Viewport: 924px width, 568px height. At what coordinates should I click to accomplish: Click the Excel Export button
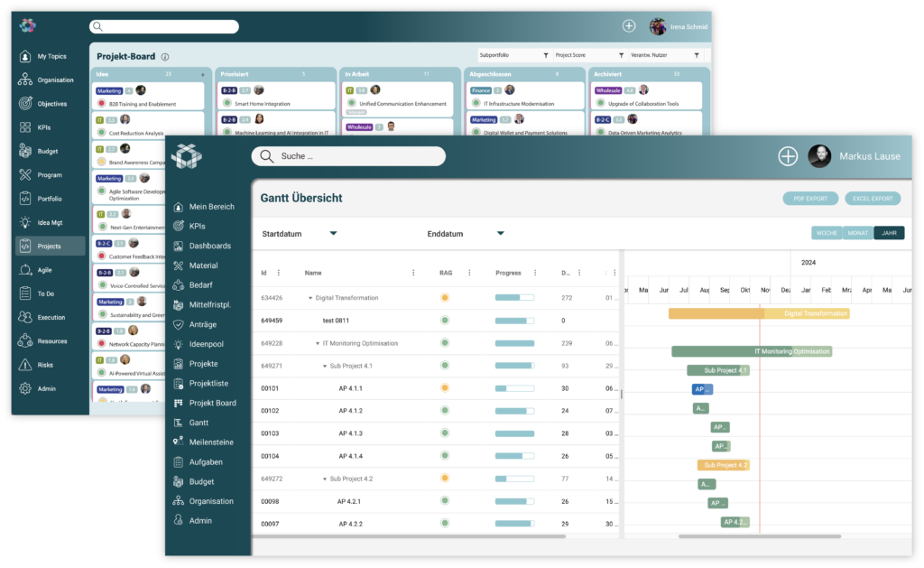click(x=873, y=199)
